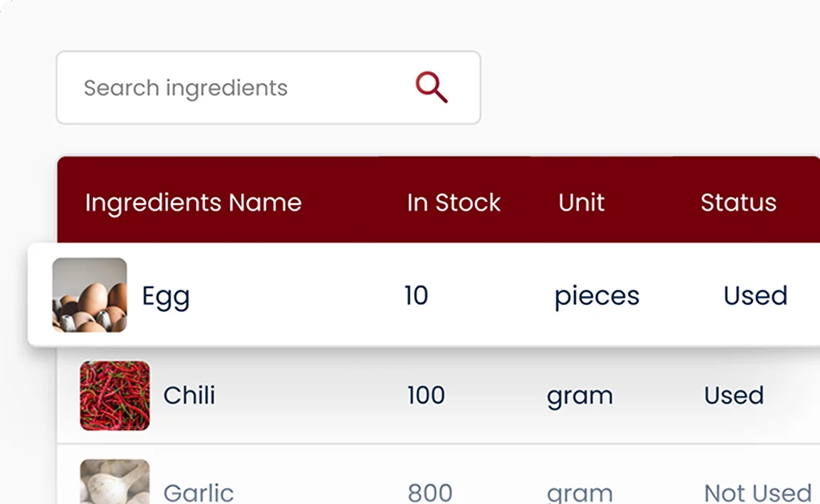This screenshot has height=504, width=820.
Task: Click the Egg stock quantity 10
Action: pyautogui.click(x=416, y=296)
